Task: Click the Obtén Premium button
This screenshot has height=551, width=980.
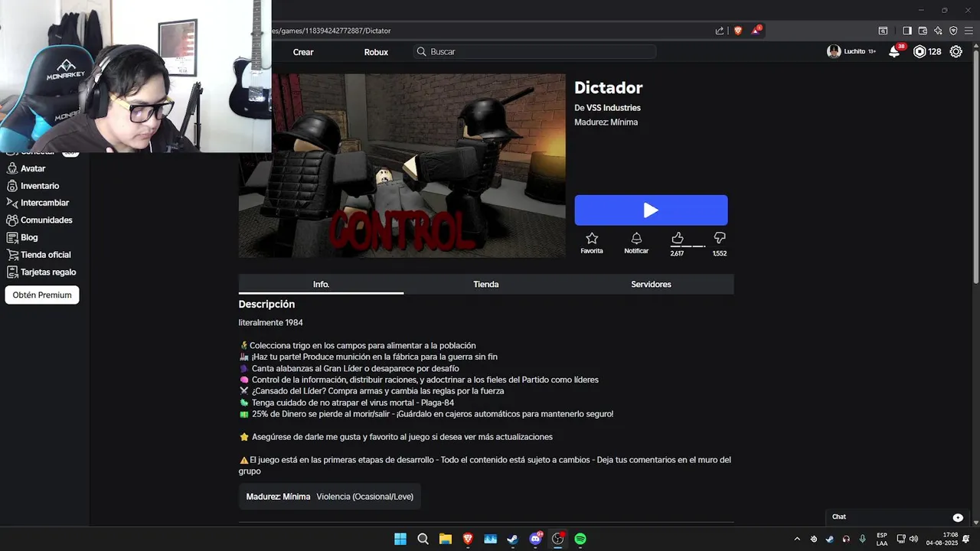Action: (x=42, y=295)
